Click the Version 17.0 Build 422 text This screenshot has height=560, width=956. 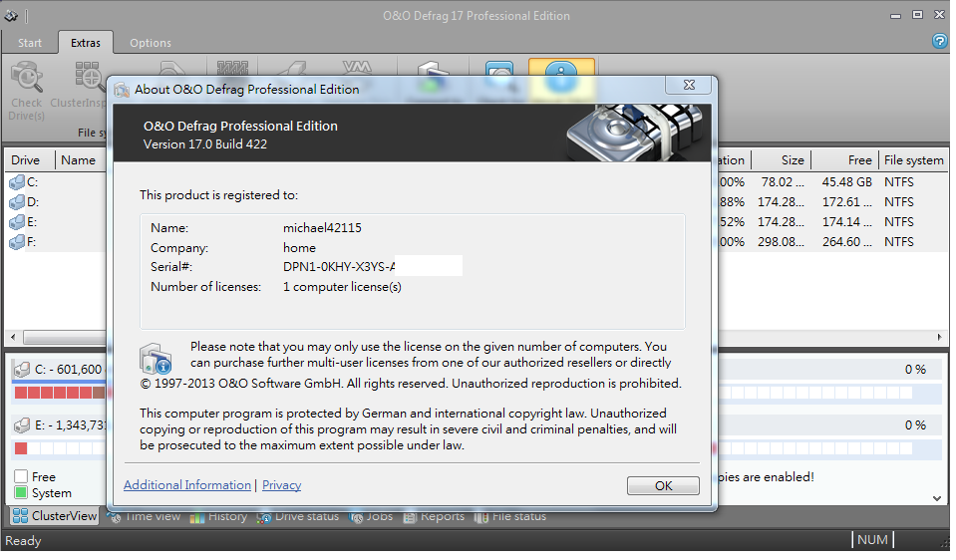(205, 144)
